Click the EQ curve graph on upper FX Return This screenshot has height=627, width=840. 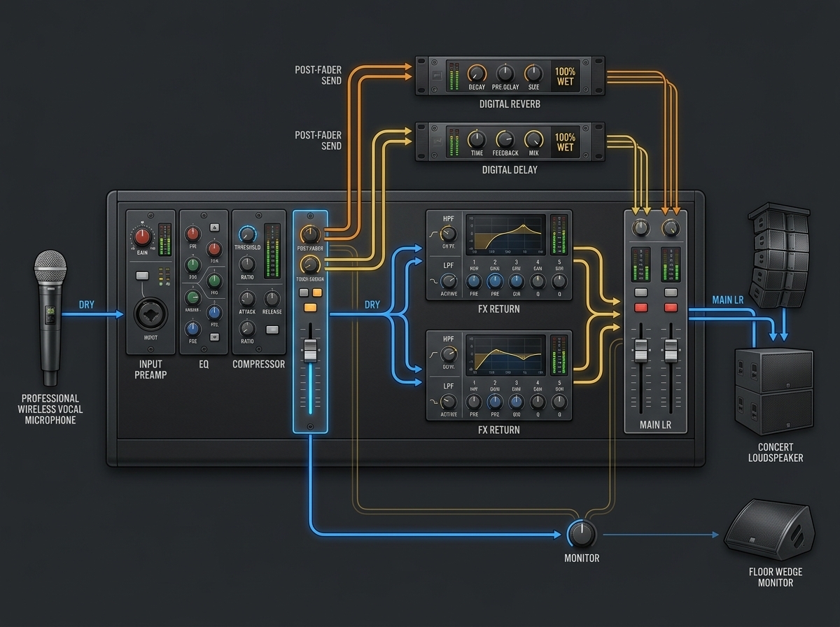505,234
